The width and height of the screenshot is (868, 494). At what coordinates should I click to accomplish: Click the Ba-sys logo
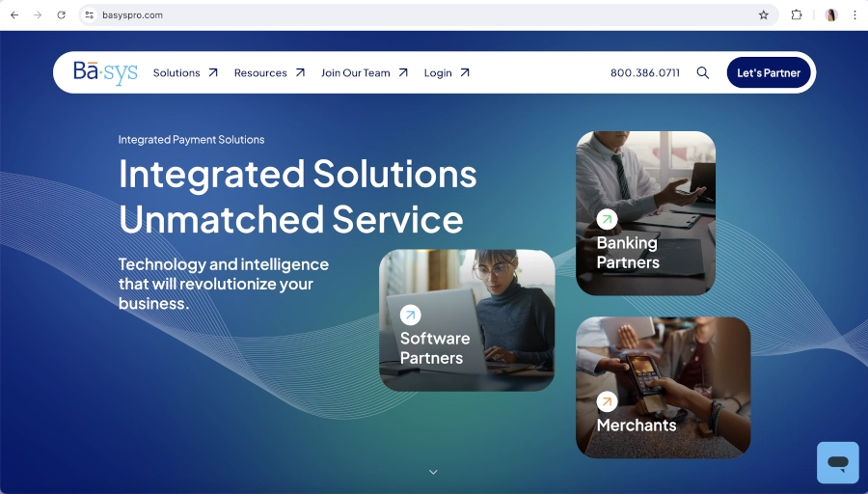105,72
